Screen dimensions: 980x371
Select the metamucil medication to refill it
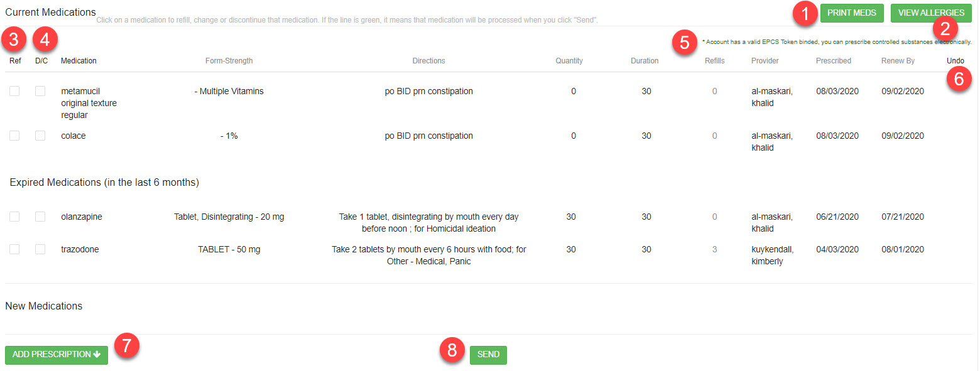[80, 91]
